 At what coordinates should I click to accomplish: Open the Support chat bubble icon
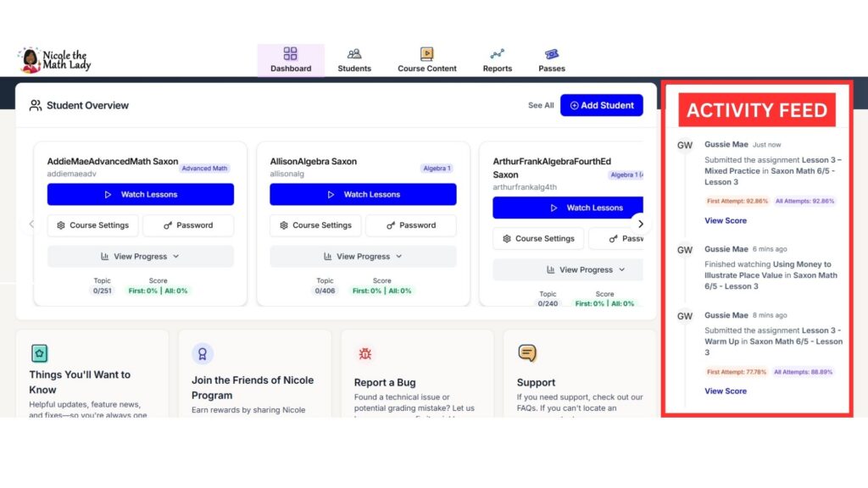pyautogui.click(x=527, y=353)
